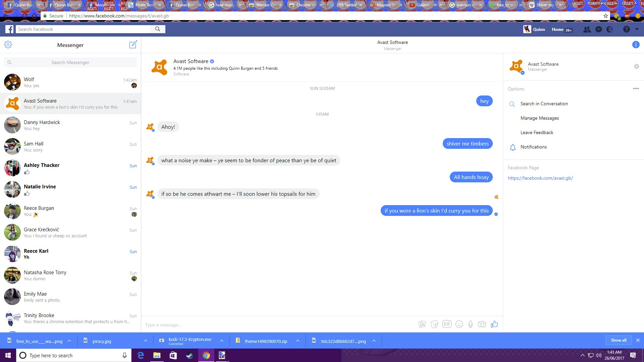Screen dimensions: 644x362
Task: Click the Search Facebook input box
Action: pyautogui.click(x=83, y=29)
